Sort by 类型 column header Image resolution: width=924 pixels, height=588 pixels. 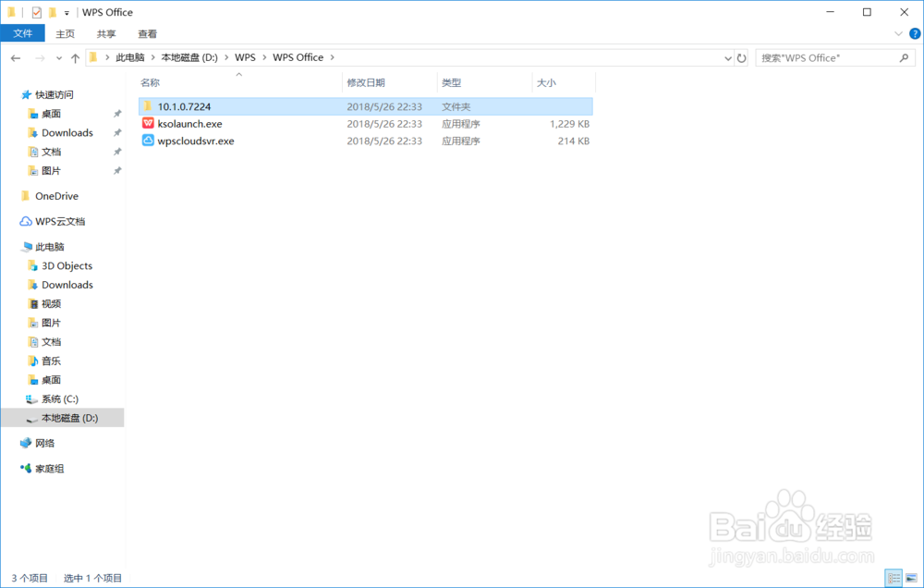[x=452, y=82]
